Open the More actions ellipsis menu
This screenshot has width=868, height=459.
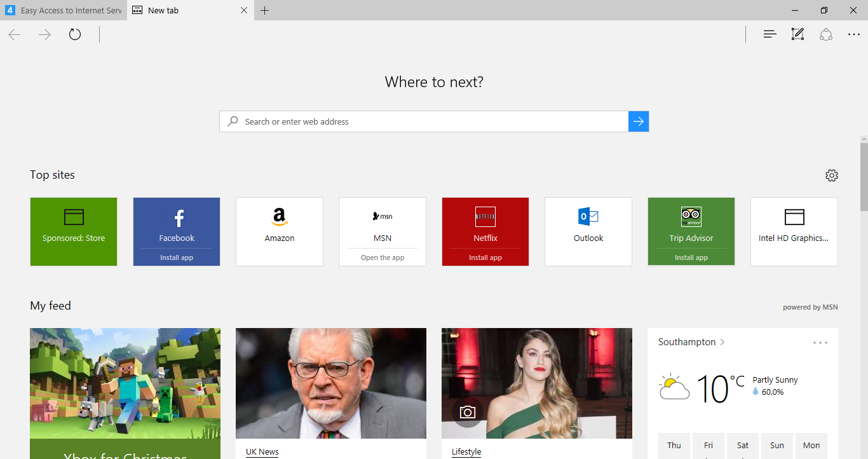[854, 34]
